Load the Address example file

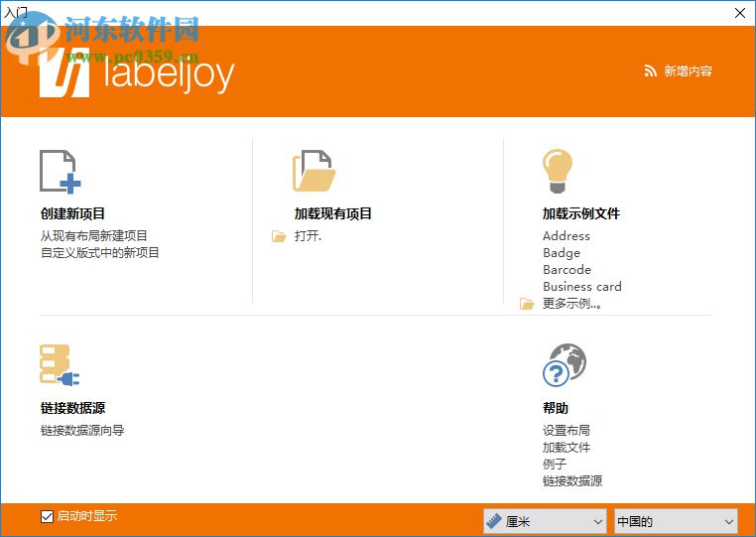coord(567,236)
